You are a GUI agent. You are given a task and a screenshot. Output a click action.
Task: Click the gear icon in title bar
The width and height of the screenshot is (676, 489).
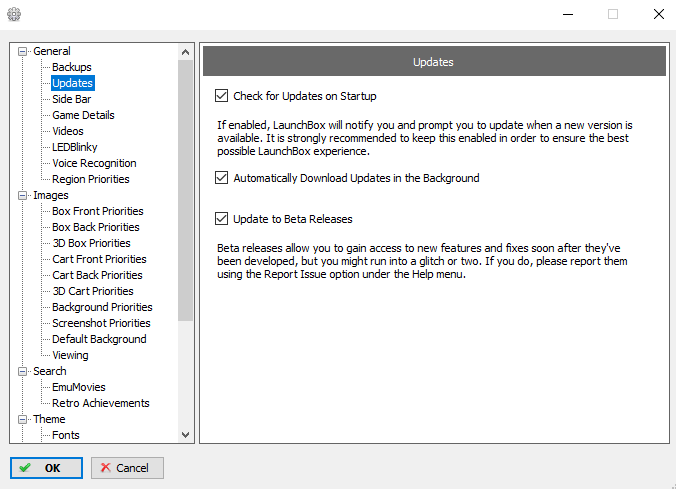14,14
